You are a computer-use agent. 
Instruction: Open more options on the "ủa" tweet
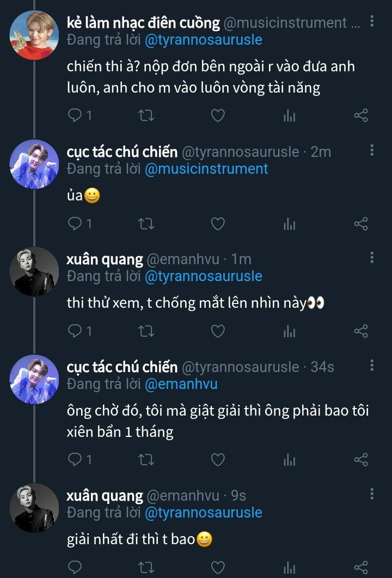[x=372, y=150]
